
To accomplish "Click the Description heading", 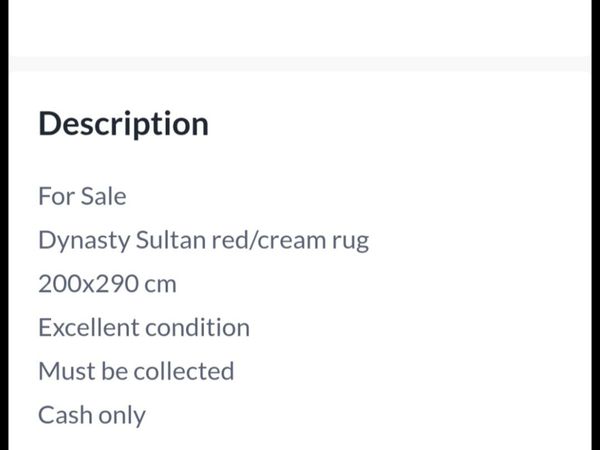I will [124, 125].
